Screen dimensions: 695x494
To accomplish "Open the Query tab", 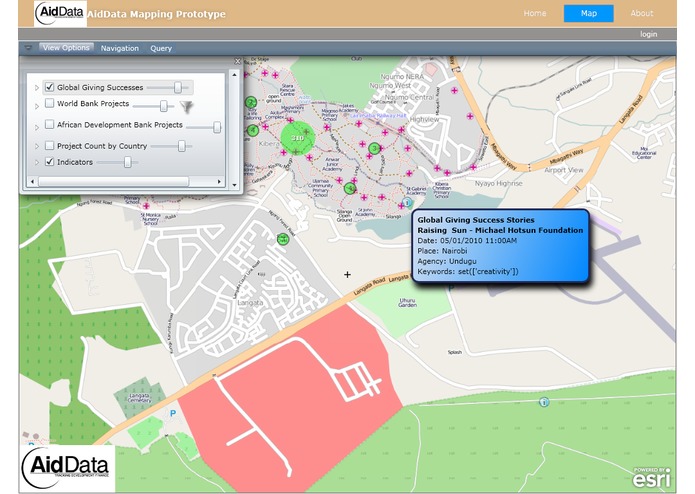I will click(x=161, y=48).
